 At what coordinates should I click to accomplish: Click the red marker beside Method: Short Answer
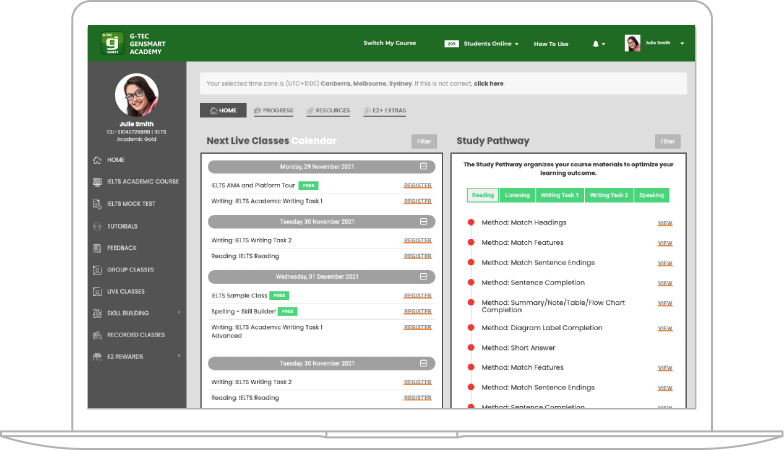(x=470, y=348)
